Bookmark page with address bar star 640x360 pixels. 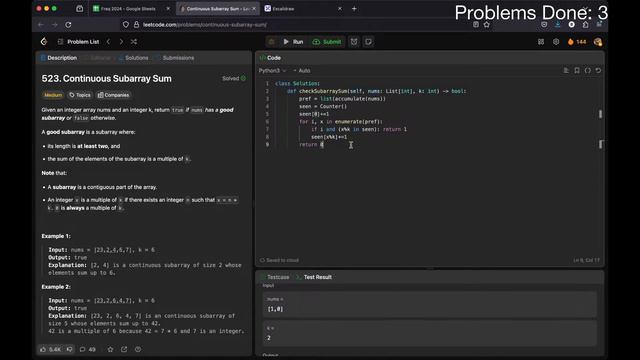(x=487, y=25)
